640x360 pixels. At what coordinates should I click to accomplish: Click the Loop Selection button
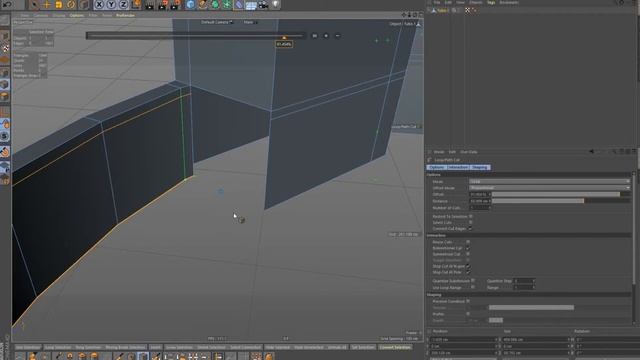point(58,347)
